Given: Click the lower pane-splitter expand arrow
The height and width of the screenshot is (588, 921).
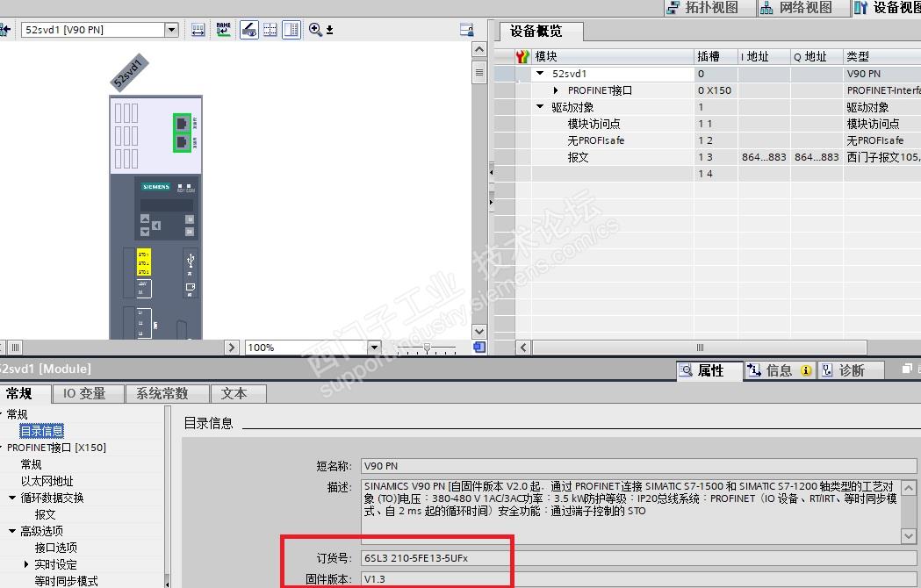Looking at the screenshot, I should point(491,202).
